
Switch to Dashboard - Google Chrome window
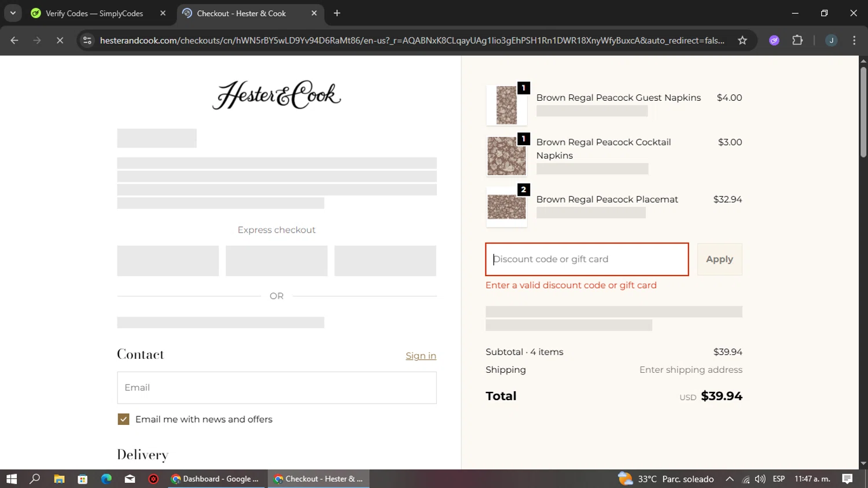click(216, 479)
